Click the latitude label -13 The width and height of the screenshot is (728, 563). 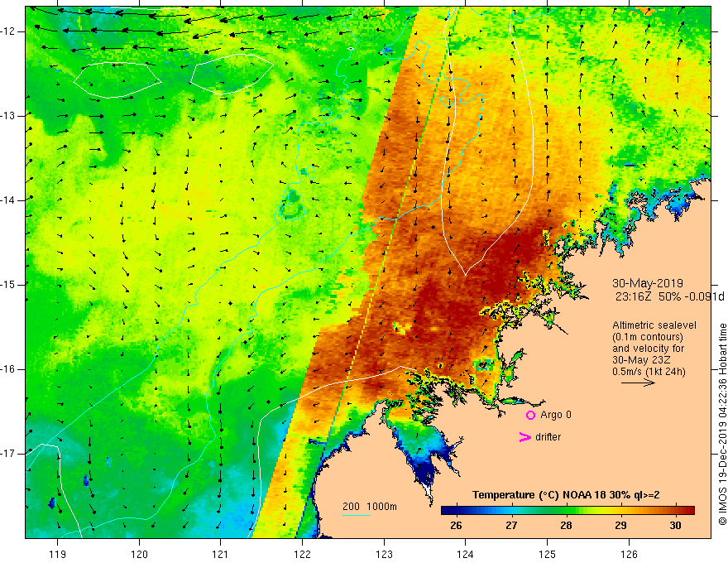tap(8, 116)
